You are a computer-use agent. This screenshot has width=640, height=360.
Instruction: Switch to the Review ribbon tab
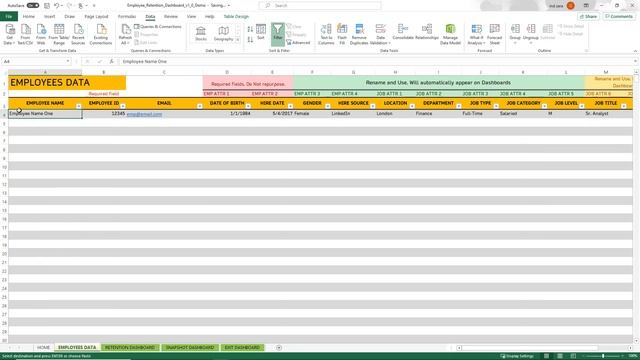[171, 16]
